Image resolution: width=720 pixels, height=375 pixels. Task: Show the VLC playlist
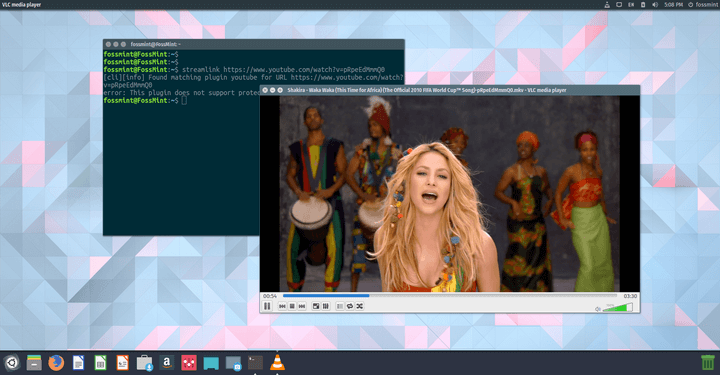pos(340,306)
